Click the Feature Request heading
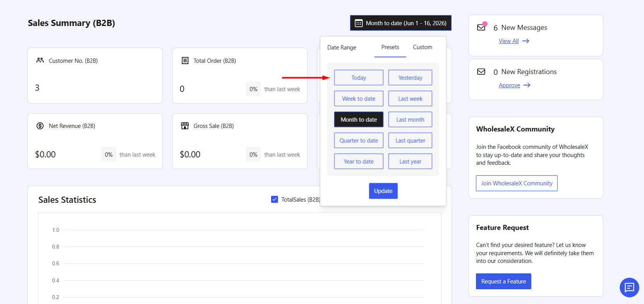 [x=502, y=228]
